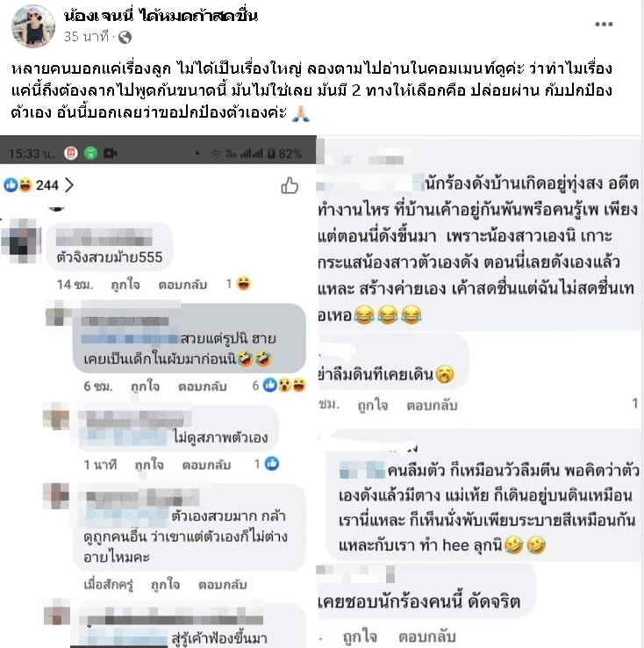Click ตอบกลับ under เคยชอบนักร้องคนนี้ comment
The height and width of the screenshot is (648, 644).
427,637
